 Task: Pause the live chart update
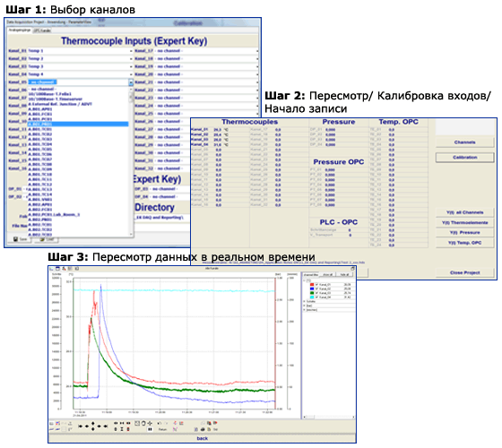(x=150, y=429)
